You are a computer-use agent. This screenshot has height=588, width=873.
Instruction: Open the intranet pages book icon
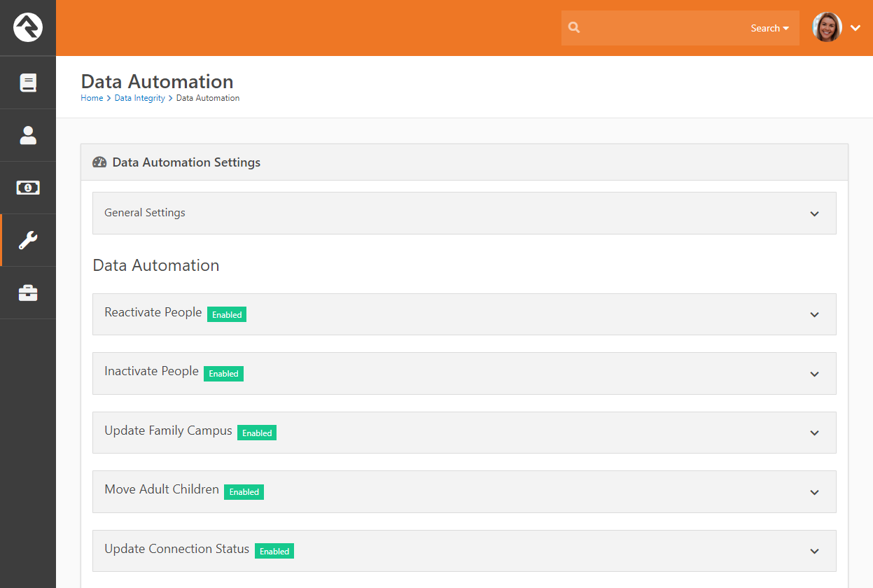(28, 82)
